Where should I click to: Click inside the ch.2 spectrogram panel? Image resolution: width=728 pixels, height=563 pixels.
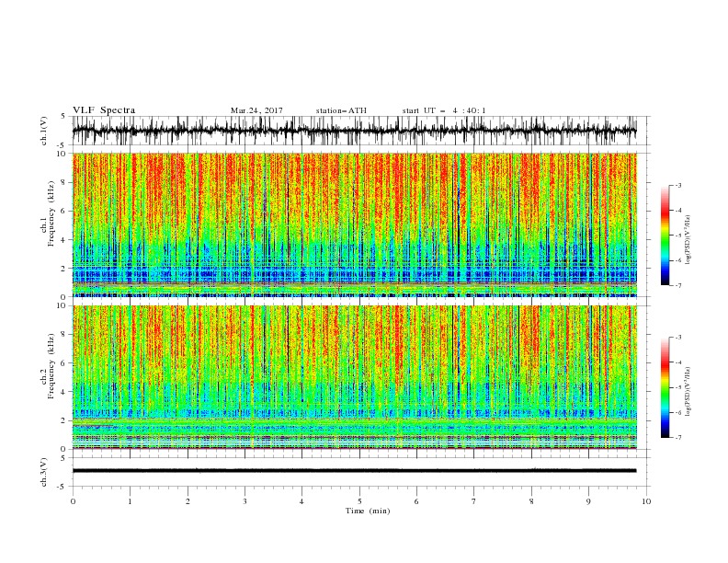click(354, 377)
